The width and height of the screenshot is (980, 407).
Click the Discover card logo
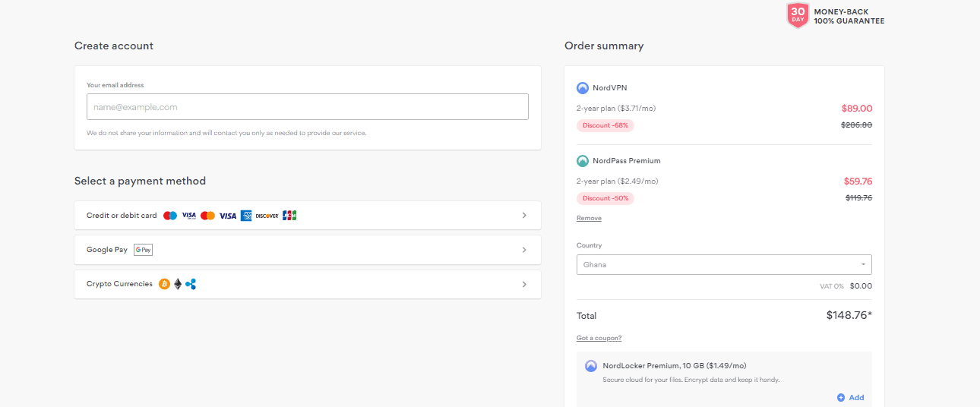267,216
